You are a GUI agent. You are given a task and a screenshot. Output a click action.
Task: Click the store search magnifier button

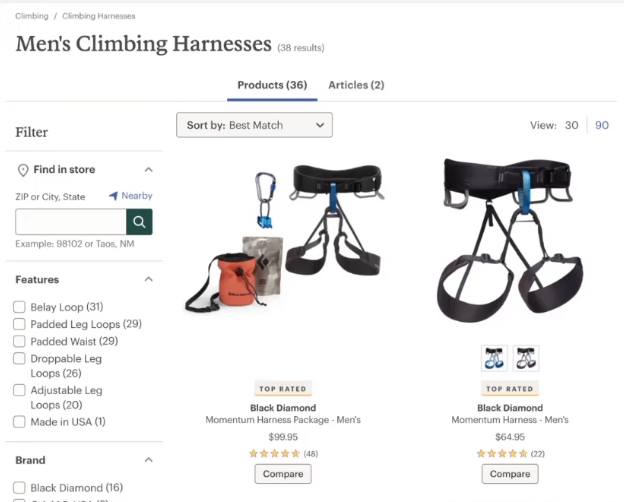pyautogui.click(x=139, y=222)
